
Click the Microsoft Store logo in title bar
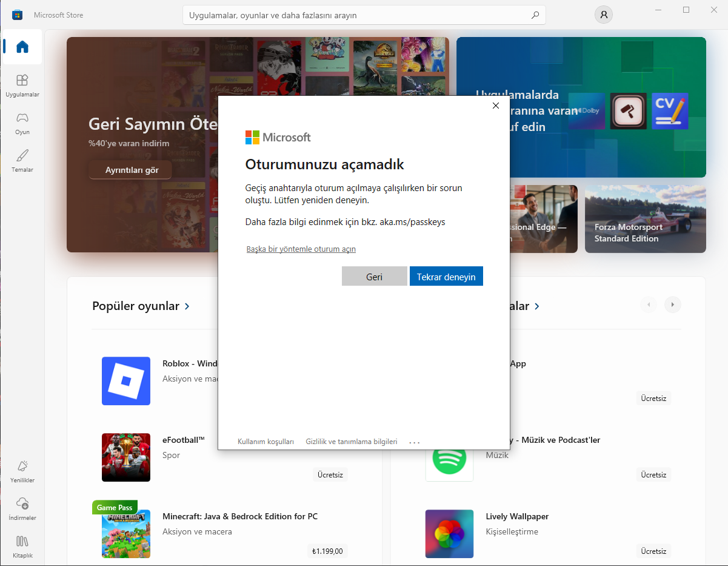(x=17, y=15)
